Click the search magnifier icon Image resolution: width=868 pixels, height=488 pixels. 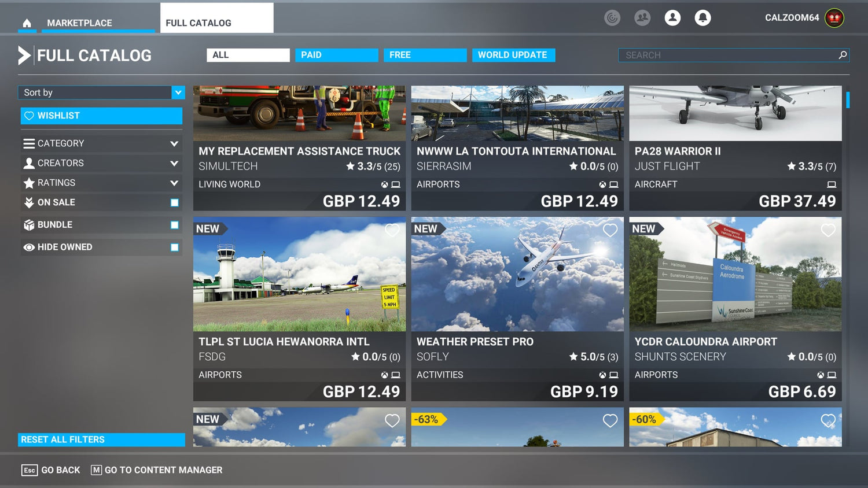(x=843, y=55)
